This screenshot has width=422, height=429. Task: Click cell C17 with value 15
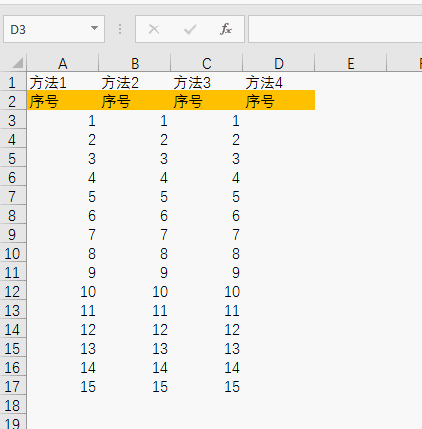(x=207, y=386)
